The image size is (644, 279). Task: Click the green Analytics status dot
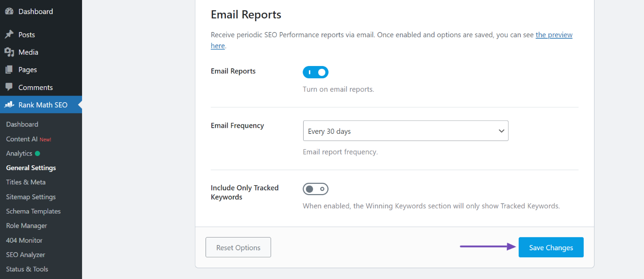click(37, 153)
